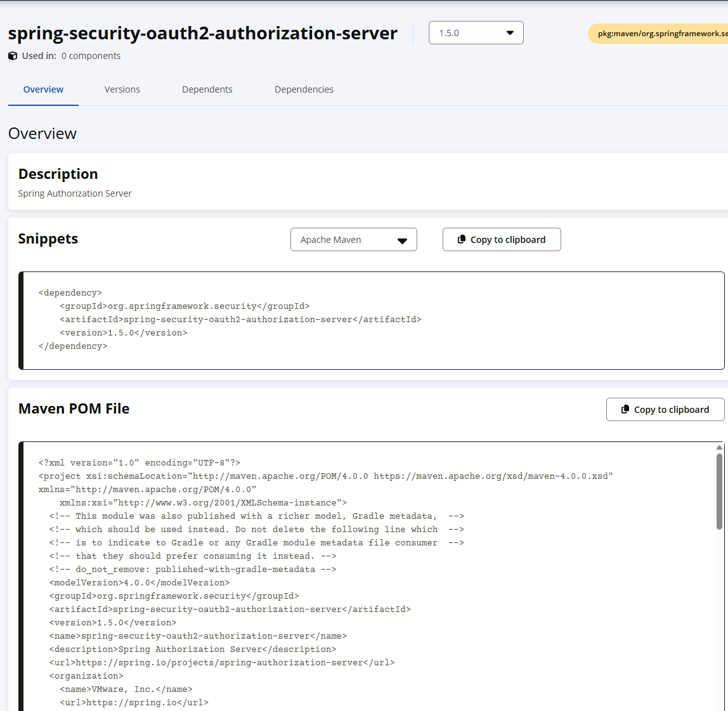Click the yellow pkg:maven purl badge
This screenshot has width=728, height=711.
click(x=658, y=33)
